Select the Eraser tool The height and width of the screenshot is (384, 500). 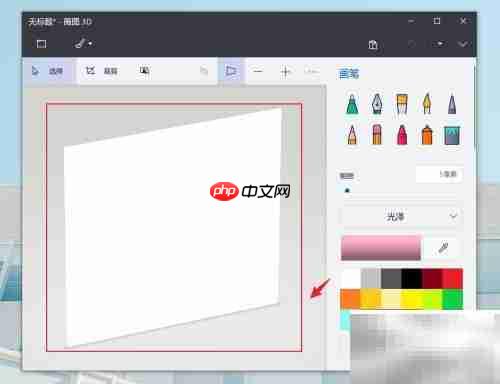(x=377, y=135)
